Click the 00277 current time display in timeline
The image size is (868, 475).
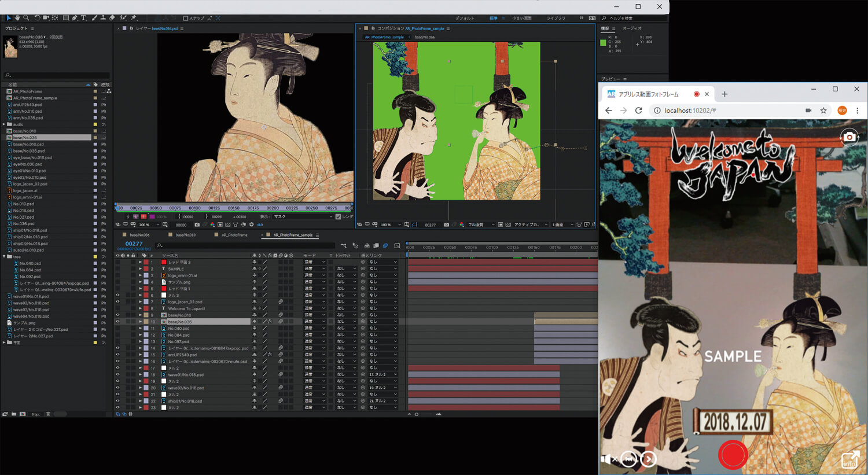coord(134,244)
